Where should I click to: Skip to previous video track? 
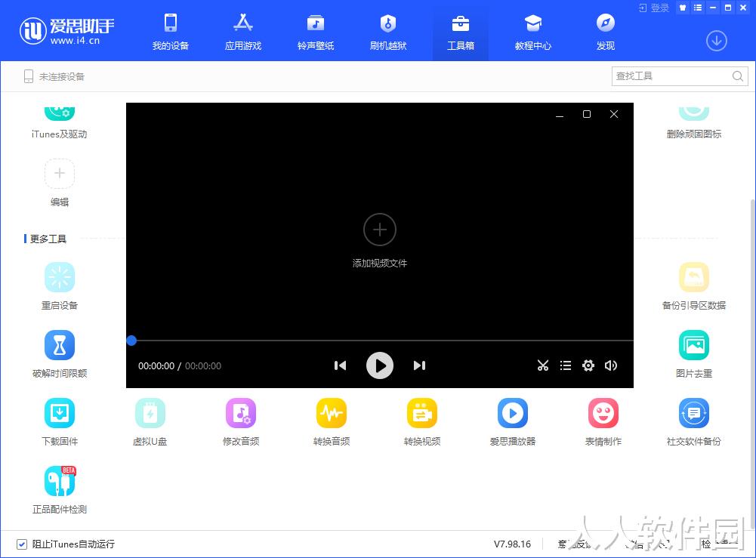(x=341, y=365)
